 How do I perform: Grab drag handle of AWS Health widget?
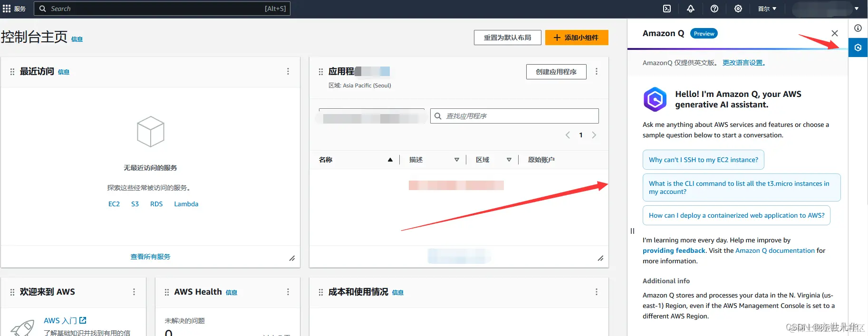pyautogui.click(x=167, y=292)
